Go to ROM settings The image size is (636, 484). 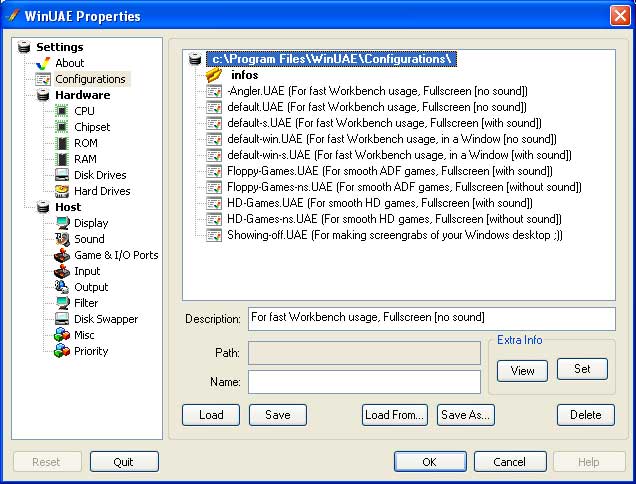pyautogui.click(x=86, y=143)
